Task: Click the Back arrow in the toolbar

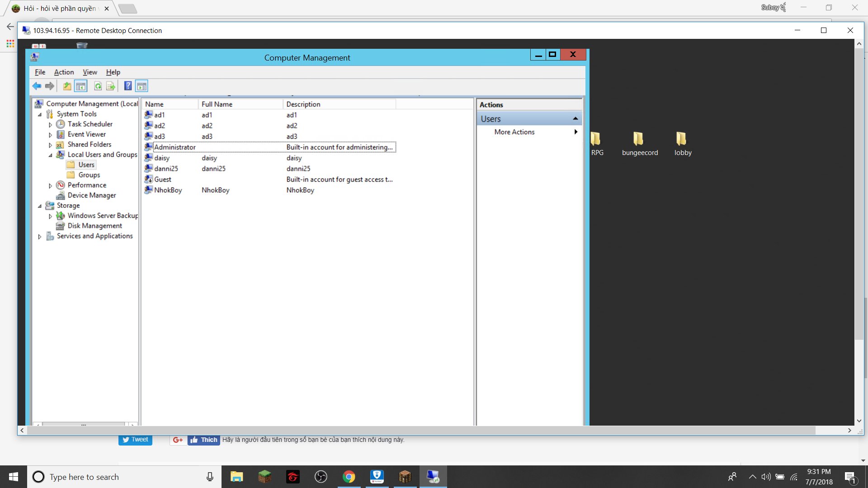Action: [37, 86]
